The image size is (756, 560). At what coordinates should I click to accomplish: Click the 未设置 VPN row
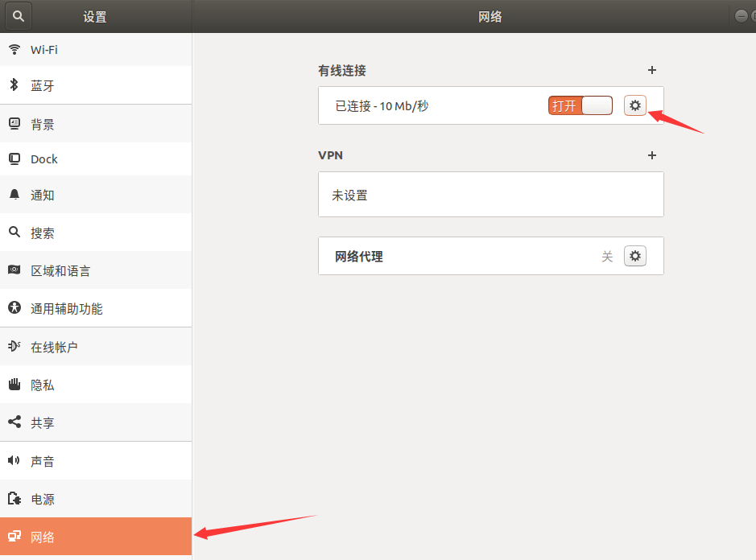coord(491,195)
